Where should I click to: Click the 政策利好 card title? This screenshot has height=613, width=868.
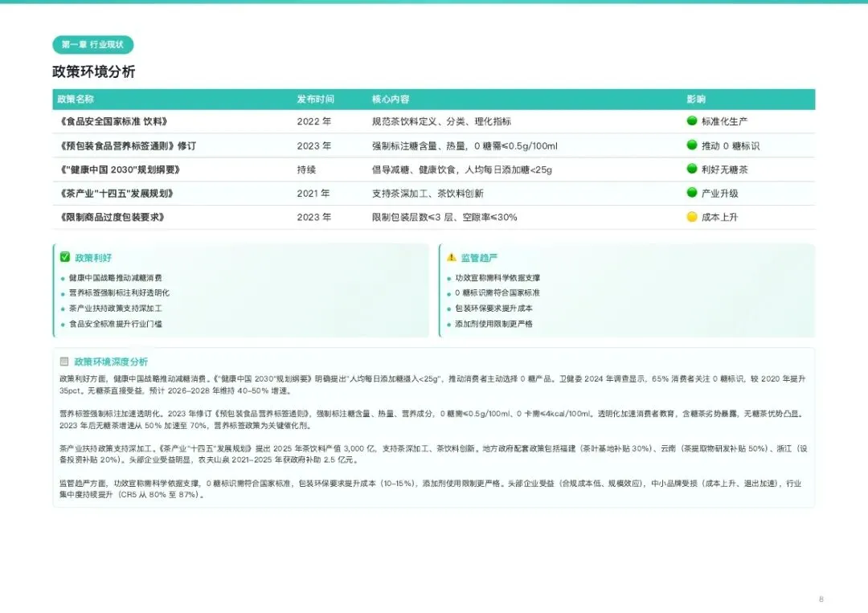(93, 258)
